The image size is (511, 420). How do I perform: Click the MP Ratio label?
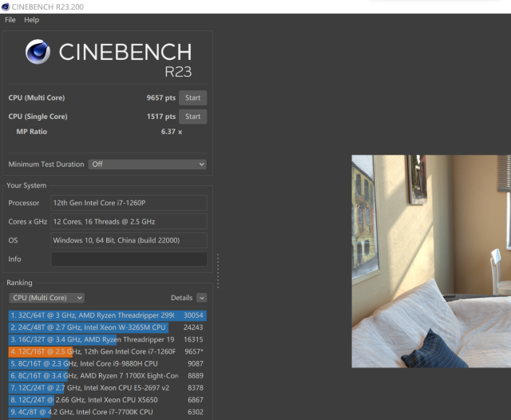point(32,132)
